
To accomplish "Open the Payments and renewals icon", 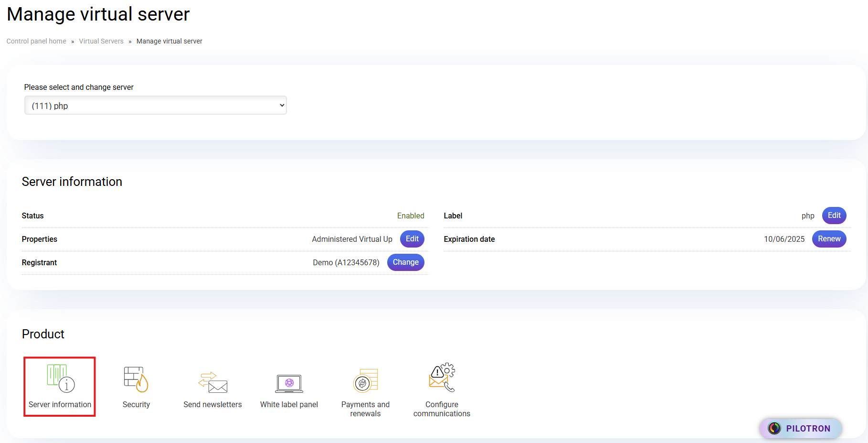I will click(365, 381).
